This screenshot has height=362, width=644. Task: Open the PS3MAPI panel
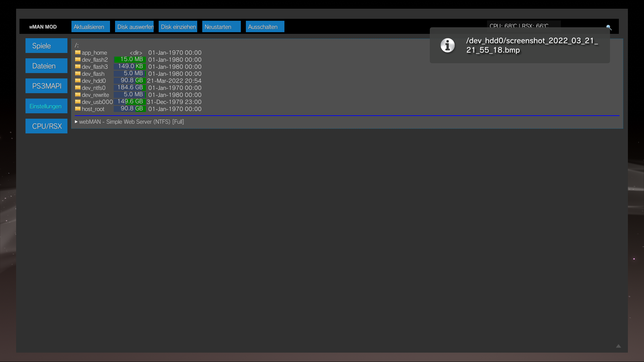[46, 86]
